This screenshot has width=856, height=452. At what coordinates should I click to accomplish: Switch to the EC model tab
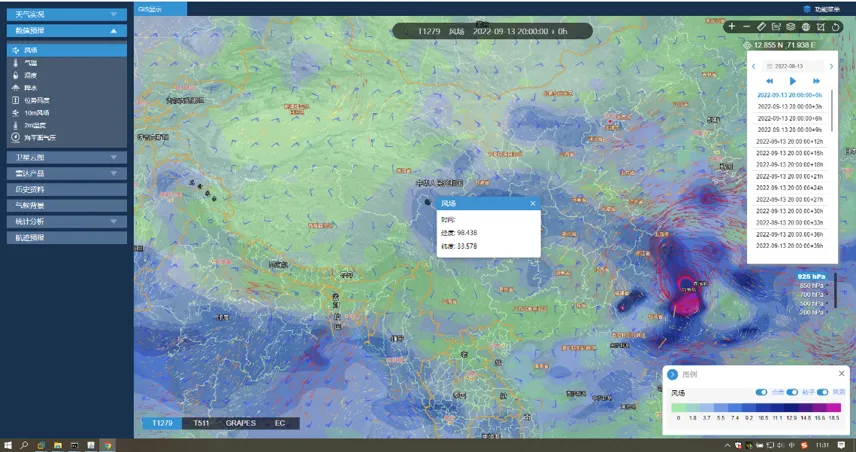[280, 423]
